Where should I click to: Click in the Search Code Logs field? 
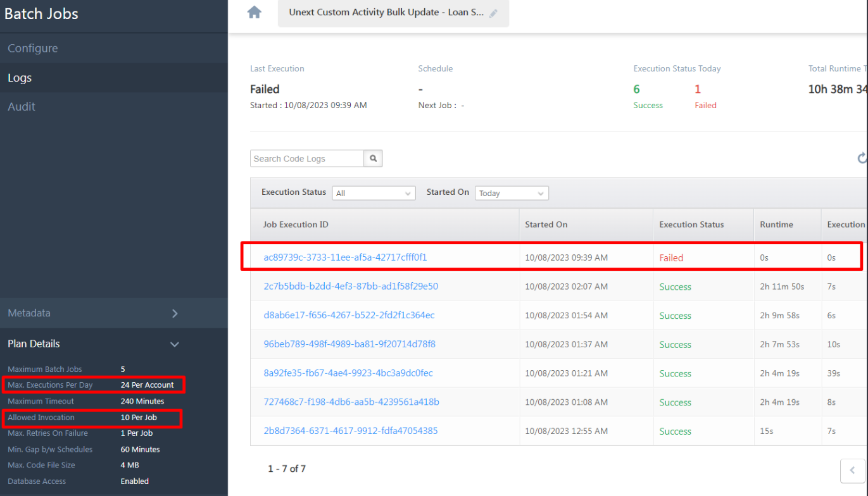click(x=307, y=159)
